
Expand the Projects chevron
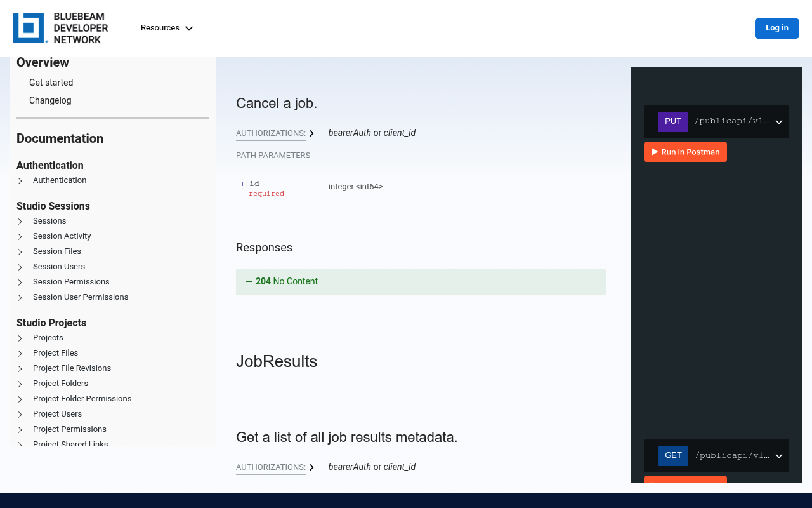pos(20,338)
